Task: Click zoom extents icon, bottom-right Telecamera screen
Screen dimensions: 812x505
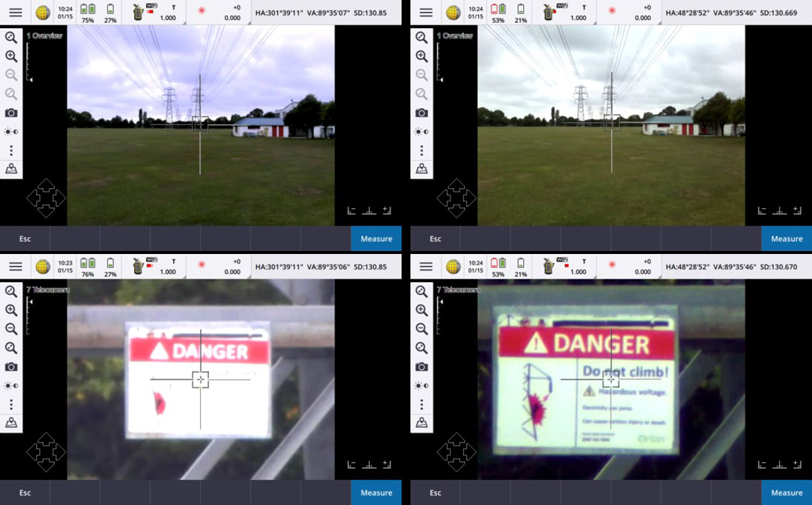Action: pyautogui.click(x=422, y=291)
